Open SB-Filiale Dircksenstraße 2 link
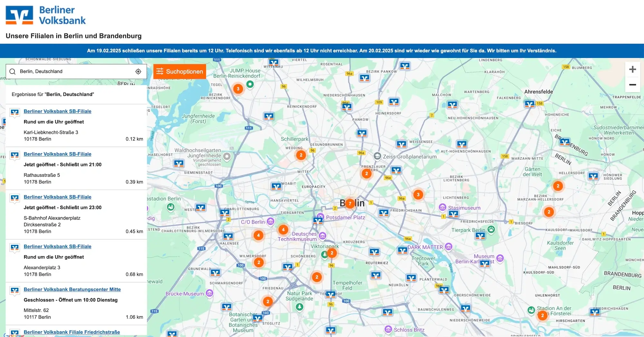Screen dimensions: 644x337 [x=57, y=197]
